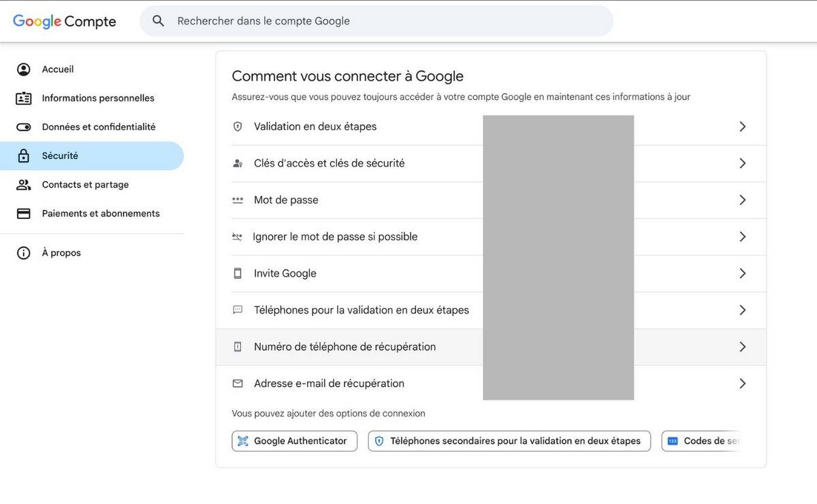
Task: Click the asterisks icon beside Mot de passe
Action: tap(238, 200)
